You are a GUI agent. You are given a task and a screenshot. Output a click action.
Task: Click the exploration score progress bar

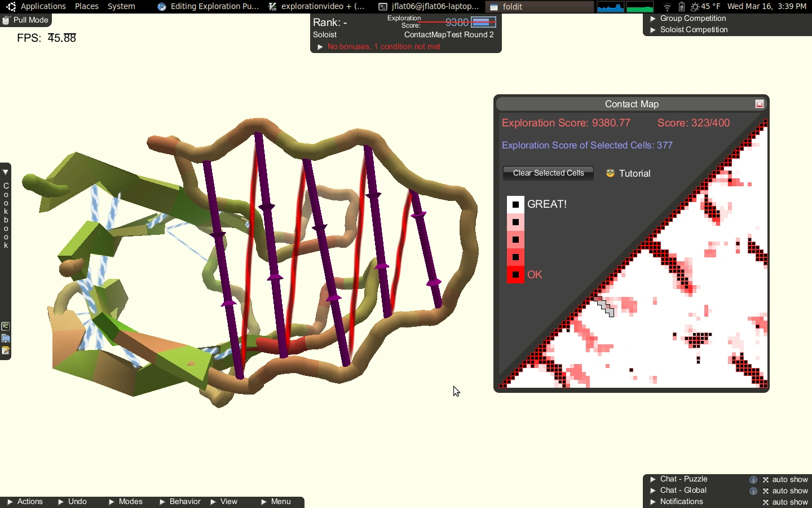(x=484, y=22)
